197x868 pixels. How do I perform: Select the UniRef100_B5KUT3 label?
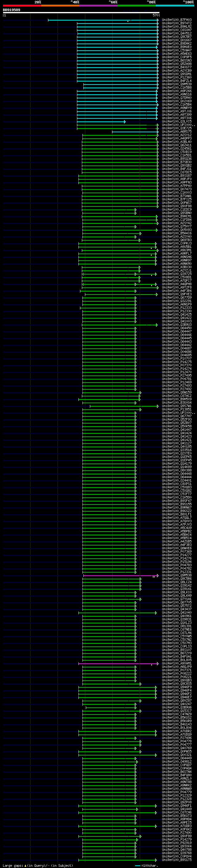[x=177, y=816]
